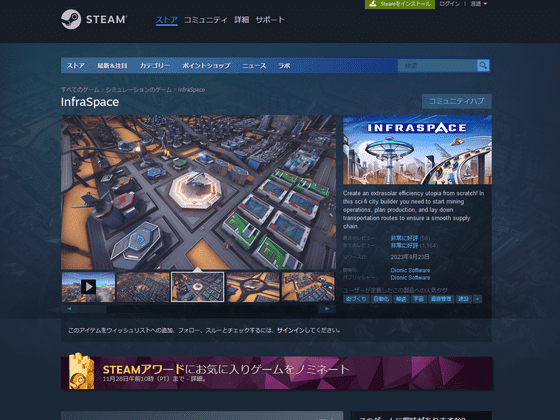Click the シミュレーションのゲーム breadcrumb link

139,90
